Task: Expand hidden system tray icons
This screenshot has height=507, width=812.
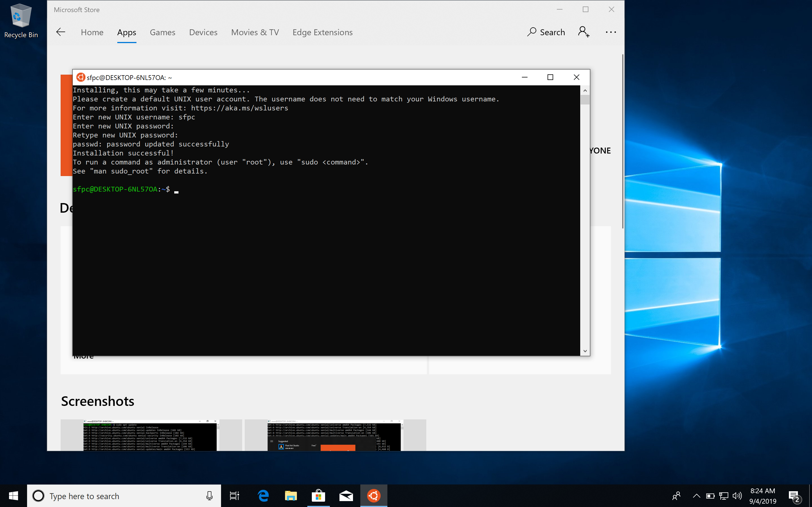Action: pyautogui.click(x=697, y=496)
